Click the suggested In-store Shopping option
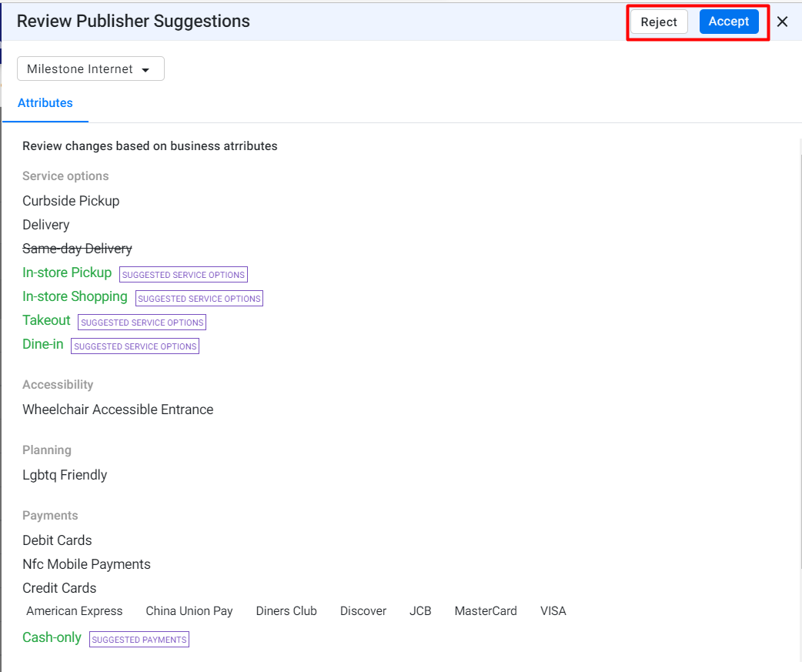802x672 pixels. tap(75, 296)
